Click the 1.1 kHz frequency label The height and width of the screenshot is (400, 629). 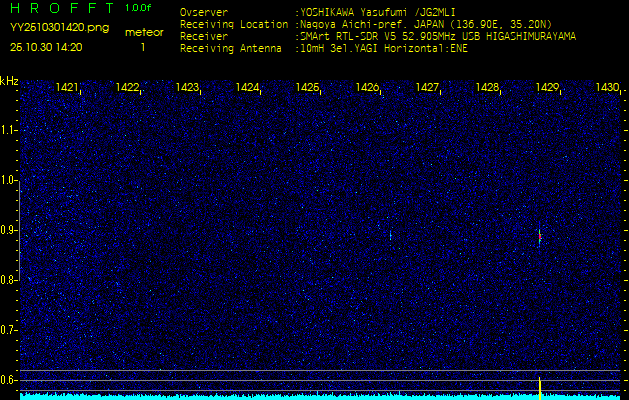pos(8,130)
